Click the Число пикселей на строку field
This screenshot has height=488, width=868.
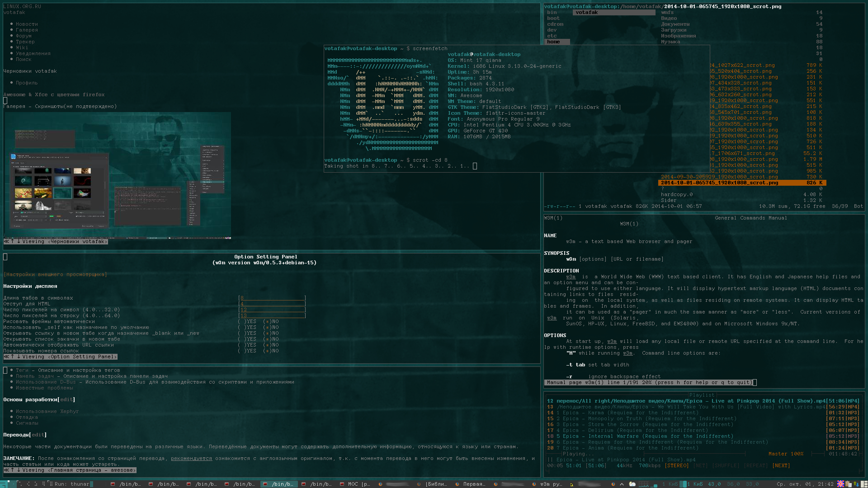pyautogui.click(x=272, y=316)
